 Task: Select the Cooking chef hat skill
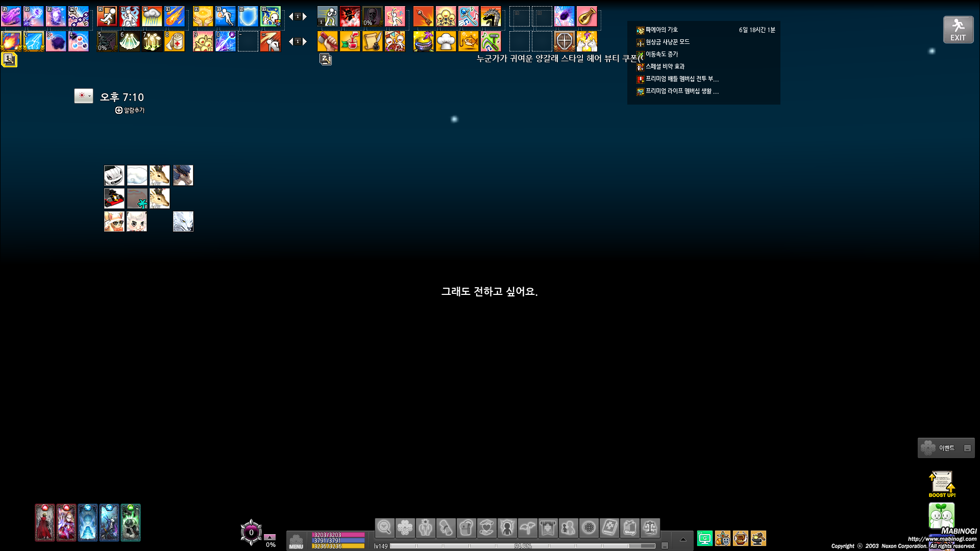click(x=446, y=41)
